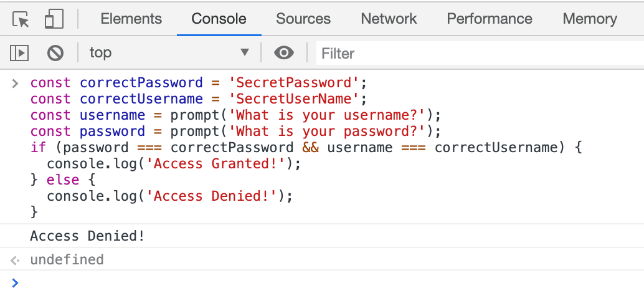Click the blue console prompt line
The height and width of the screenshot is (298, 644).
tap(311, 283)
